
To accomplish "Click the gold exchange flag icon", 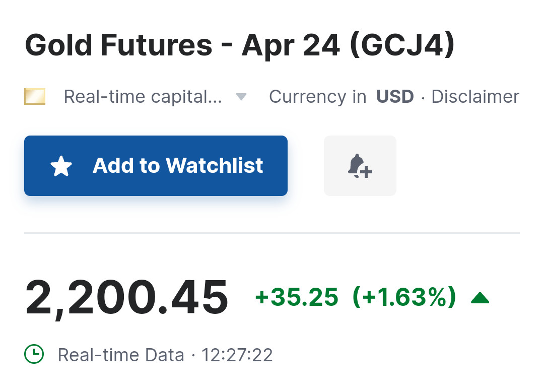I will coord(35,96).
